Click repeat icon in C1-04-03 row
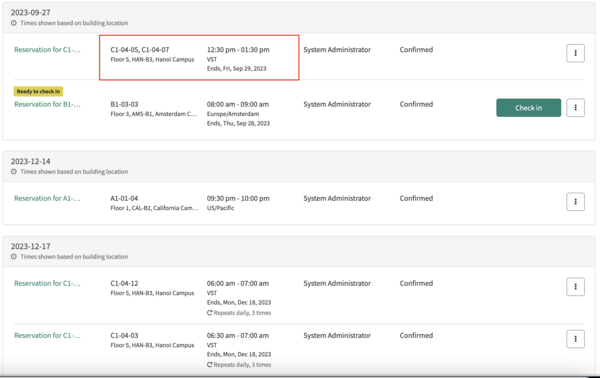 click(x=210, y=365)
